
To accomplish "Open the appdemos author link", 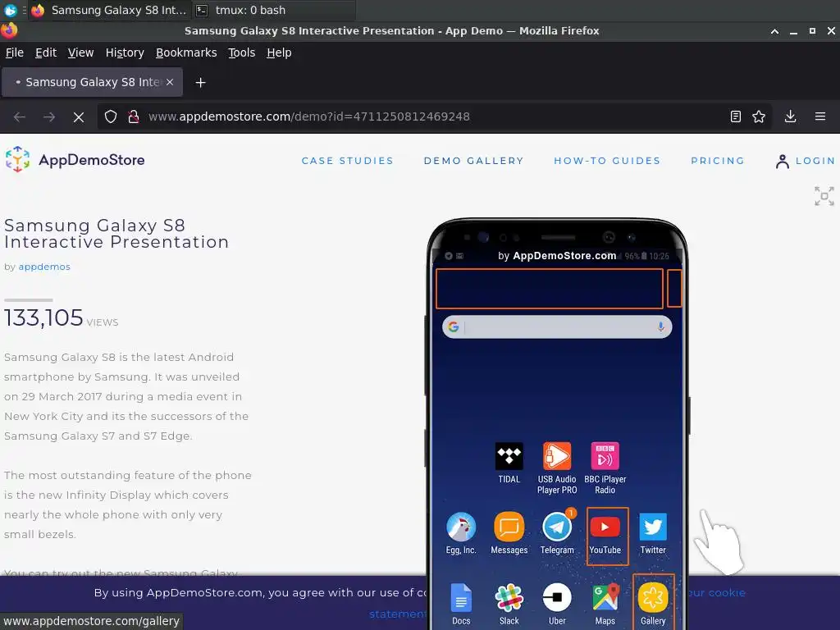I will click(x=44, y=267).
